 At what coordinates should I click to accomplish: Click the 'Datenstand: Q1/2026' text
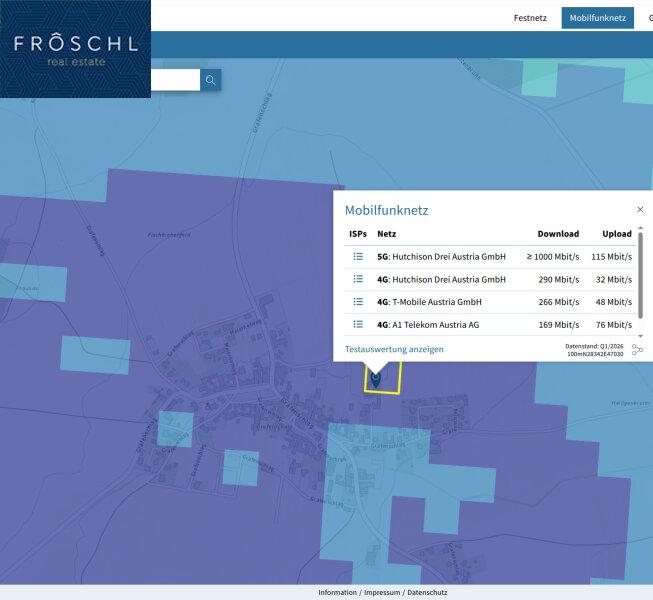pyautogui.click(x=594, y=346)
